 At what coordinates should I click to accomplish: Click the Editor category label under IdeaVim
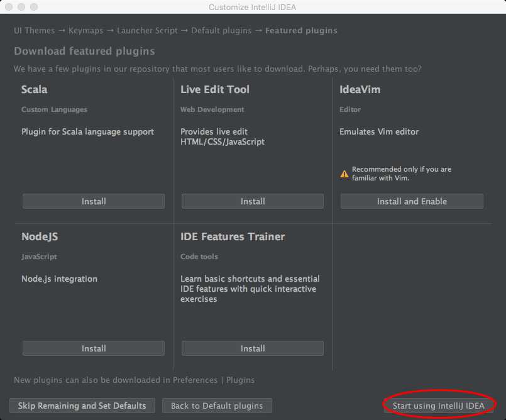pos(350,110)
